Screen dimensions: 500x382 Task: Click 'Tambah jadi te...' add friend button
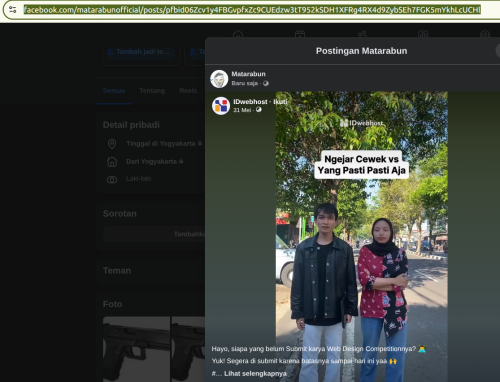(141, 52)
